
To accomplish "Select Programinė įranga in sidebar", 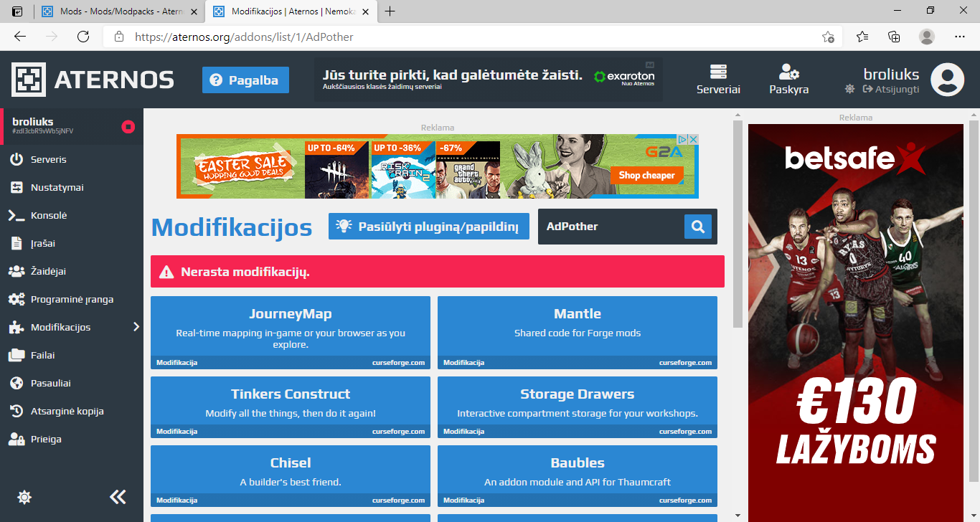I will point(72,299).
